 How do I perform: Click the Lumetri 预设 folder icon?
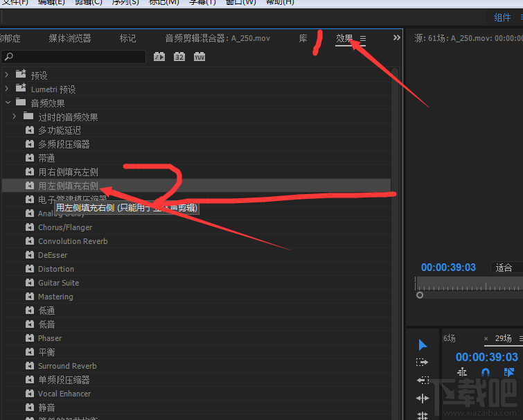21,88
